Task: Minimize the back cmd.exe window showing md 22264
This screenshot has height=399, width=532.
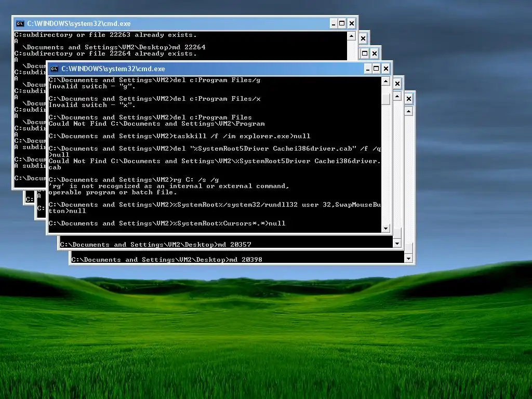Action: point(334,24)
